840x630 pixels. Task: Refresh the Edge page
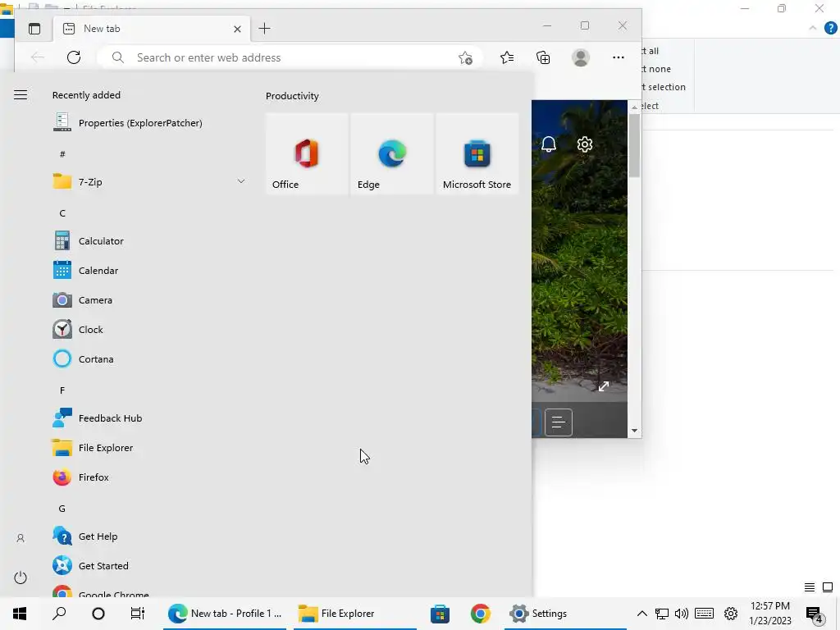(x=74, y=57)
